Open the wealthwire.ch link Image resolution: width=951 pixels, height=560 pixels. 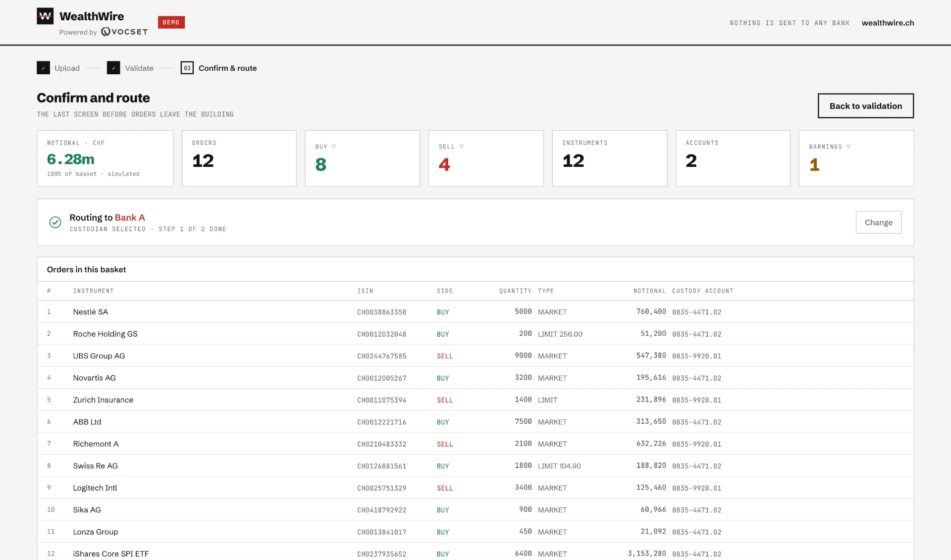888,23
